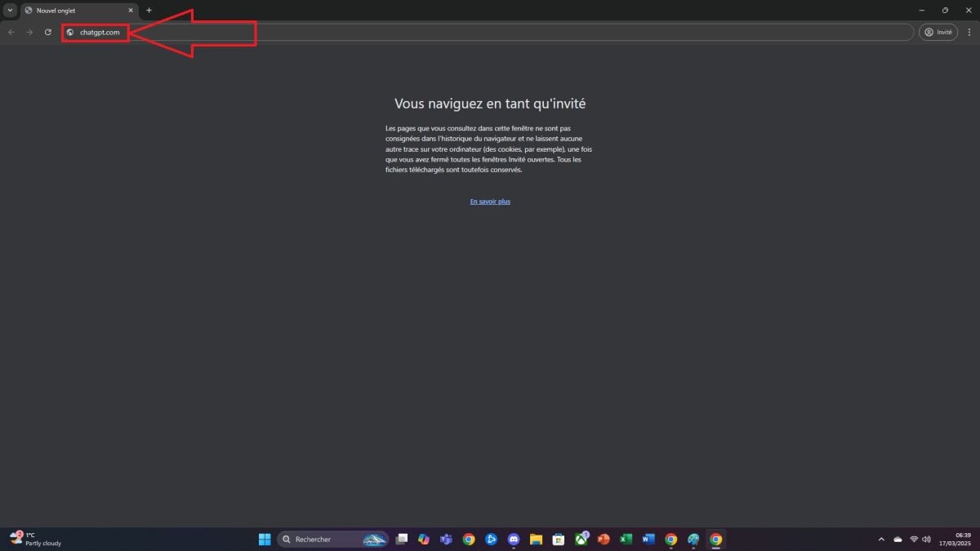This screenshot has height=551, width=980.
Task: Expand the tab search dropdown chevron
Action: point(10,11)
